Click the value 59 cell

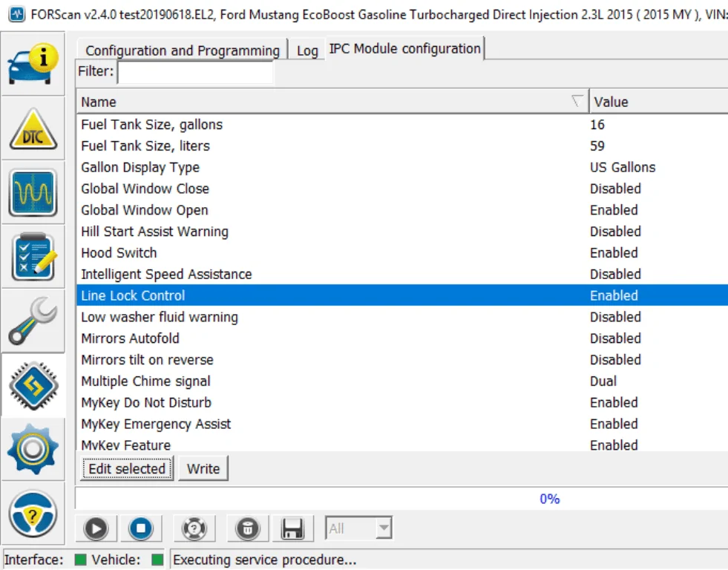(x=597, y=145)
